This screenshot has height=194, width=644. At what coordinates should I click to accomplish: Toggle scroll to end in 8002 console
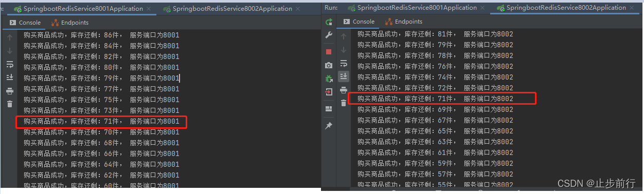click(x=344, y=76)
